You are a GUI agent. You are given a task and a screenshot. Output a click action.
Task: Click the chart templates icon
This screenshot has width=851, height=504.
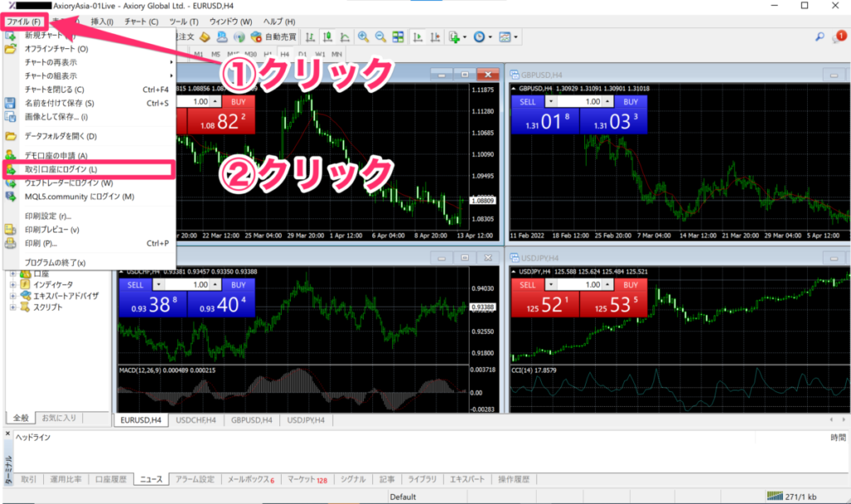point(504,37)
